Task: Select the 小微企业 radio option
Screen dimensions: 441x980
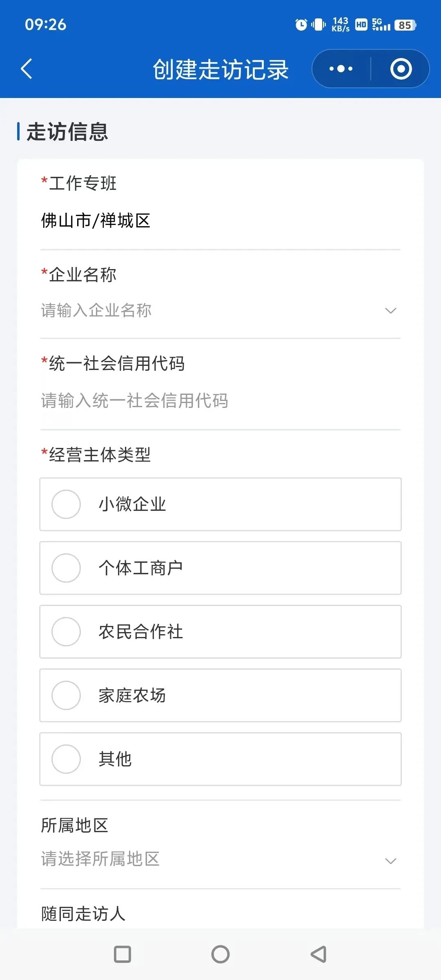Action: pyautogui.click(x=220, y=504)
